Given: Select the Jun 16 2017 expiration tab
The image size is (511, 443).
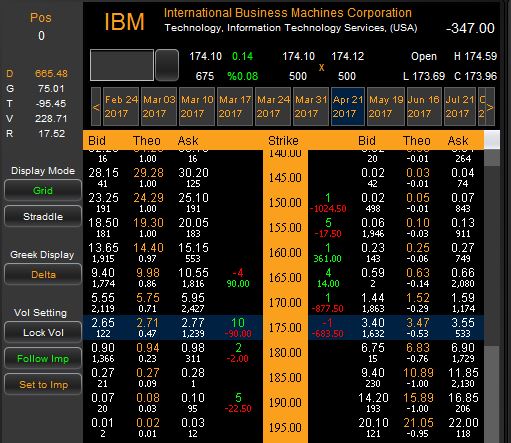Looking at the screenshot, I should pos(424,107).
